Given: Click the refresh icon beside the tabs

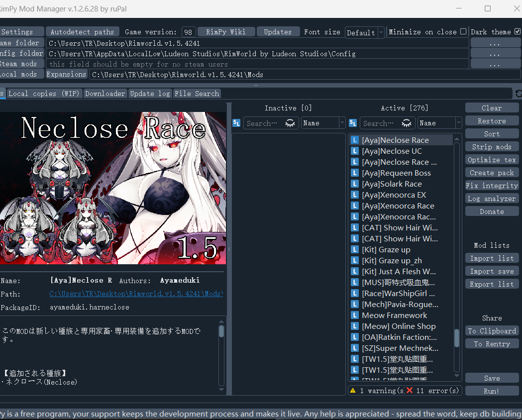Looking at the screenshot, I should [519, 94].
